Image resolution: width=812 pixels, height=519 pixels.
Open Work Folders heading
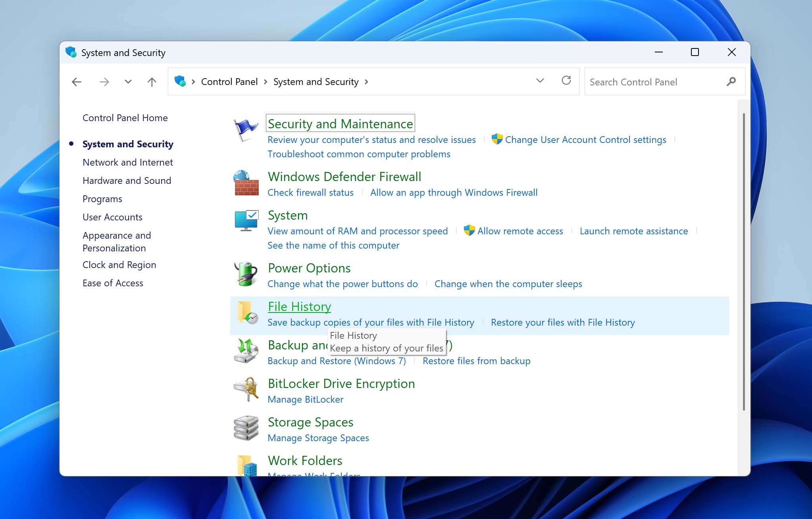[x=305, y=461]
